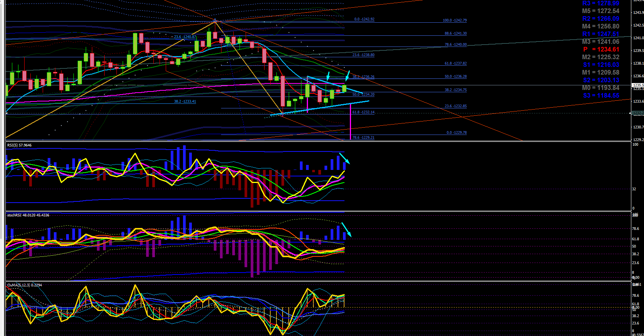Click the Fibonacci label 23.6 -1232.85
Viewport: 644px width, 336px height.
click(456, 106)
